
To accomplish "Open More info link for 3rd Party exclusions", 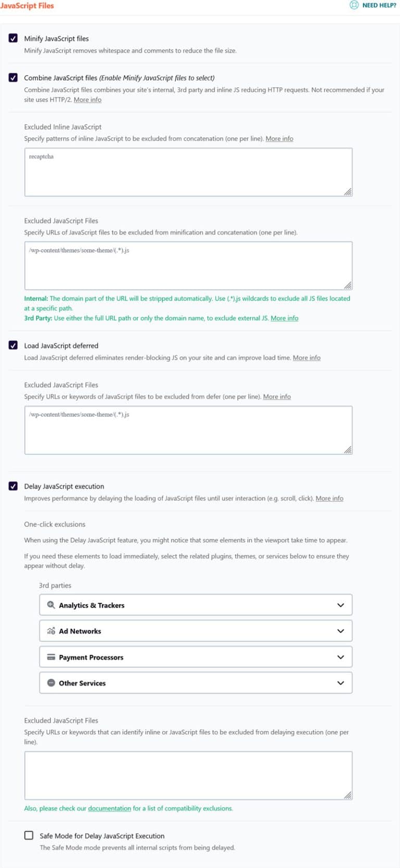I will pyautogui.click(x=284, y=318).
